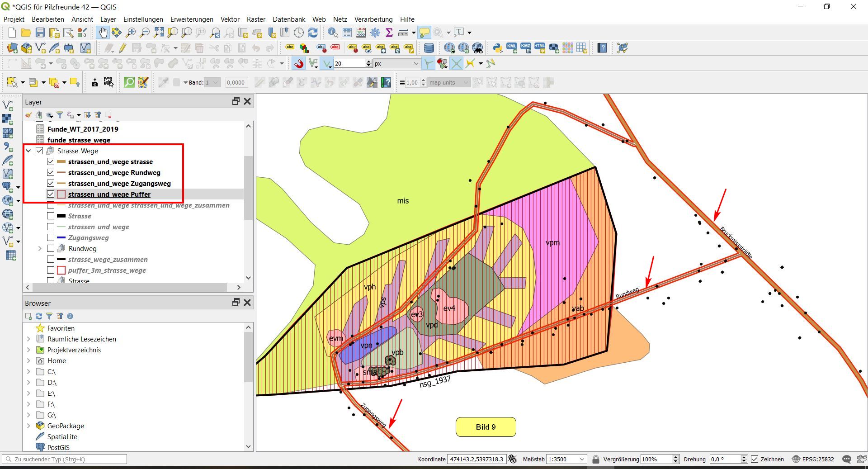Open the Verarbeitung menu
Image resolution: width=868 pixels, height=469 pixels.
pyautogui.click(x=373, y=19)
